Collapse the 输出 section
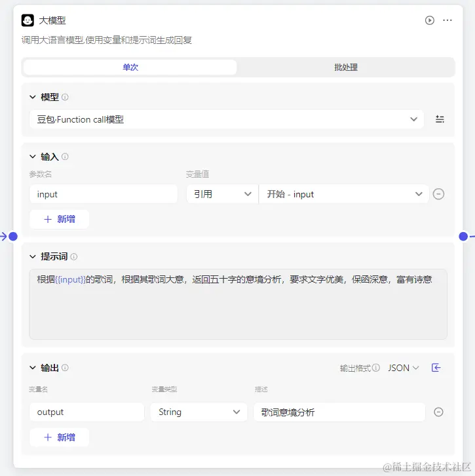Image resolution: width=475 pixels, height=476 pixels. (33, 368)
